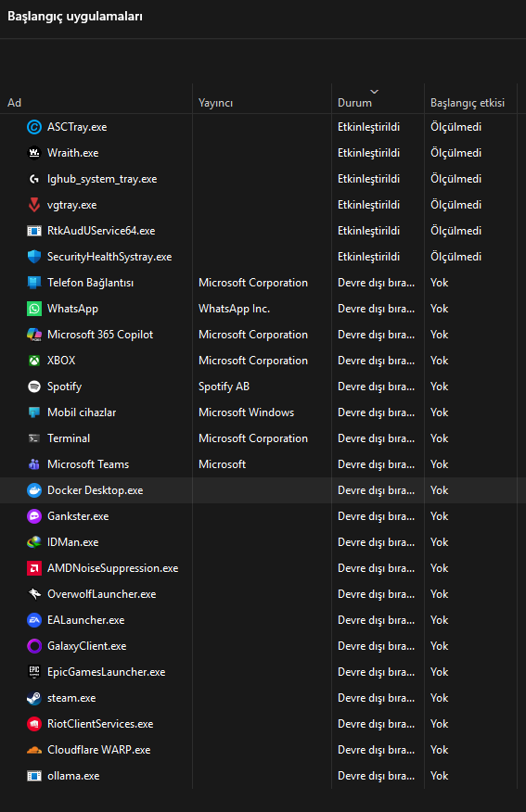Click the EpicGamesLauncher.exe icon
Screen dimensions: 526x812
(x=34, y=672)
